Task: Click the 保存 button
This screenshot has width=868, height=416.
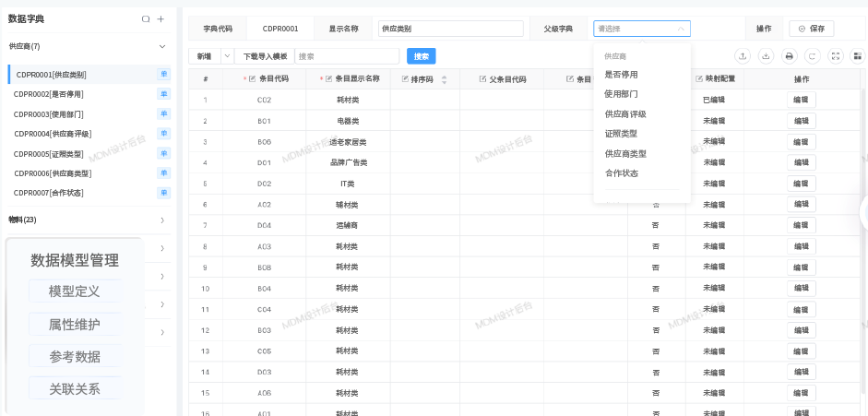Action: (x=811, y=29)
